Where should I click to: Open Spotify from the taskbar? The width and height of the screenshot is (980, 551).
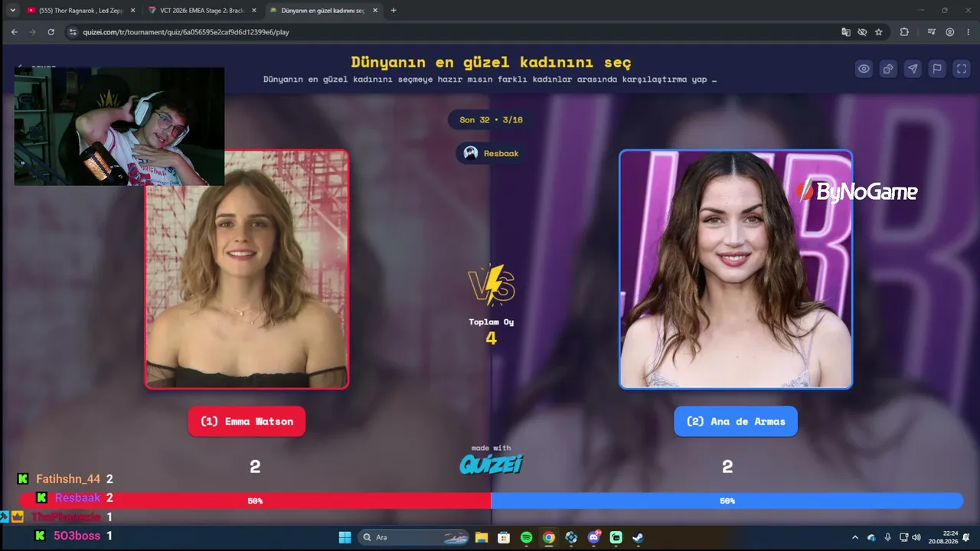coord(526,537)
